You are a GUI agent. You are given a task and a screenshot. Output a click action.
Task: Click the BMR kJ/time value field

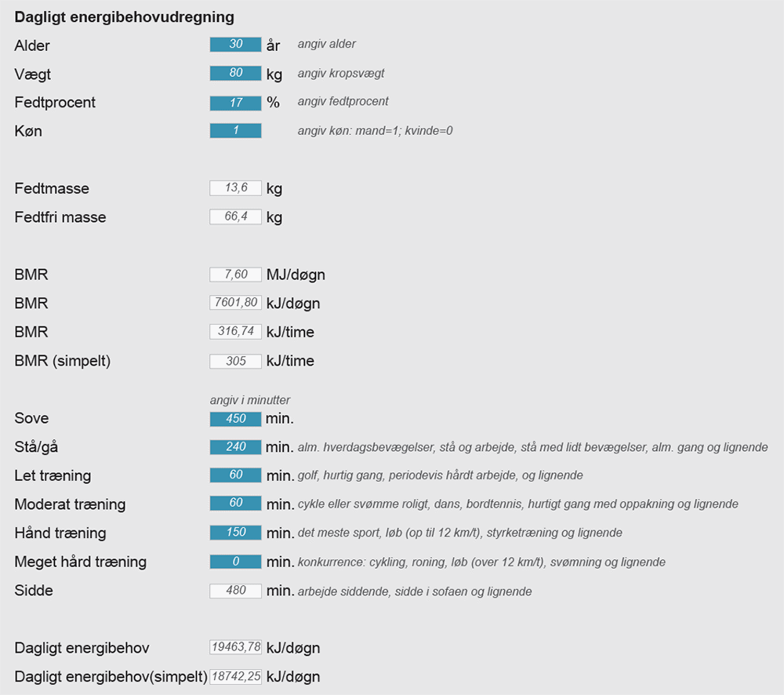(235, 332)
